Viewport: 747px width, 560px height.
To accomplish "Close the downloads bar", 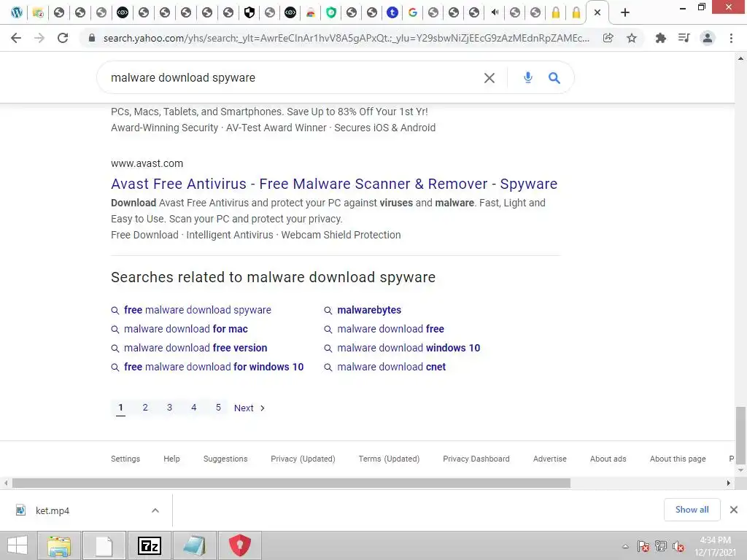I will [x=734, y=510].
